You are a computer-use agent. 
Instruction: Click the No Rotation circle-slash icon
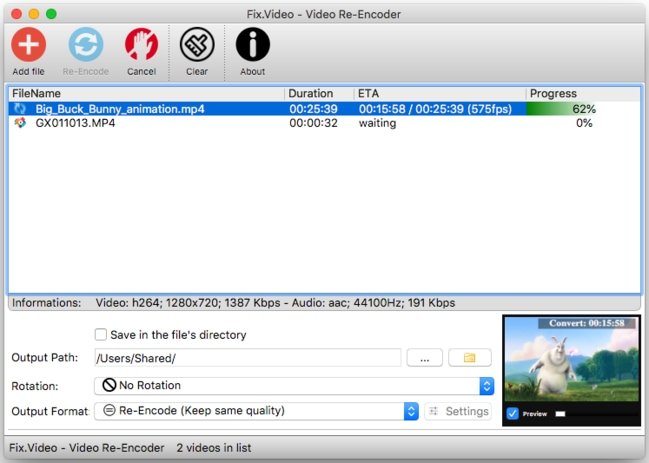pos(109,385)
